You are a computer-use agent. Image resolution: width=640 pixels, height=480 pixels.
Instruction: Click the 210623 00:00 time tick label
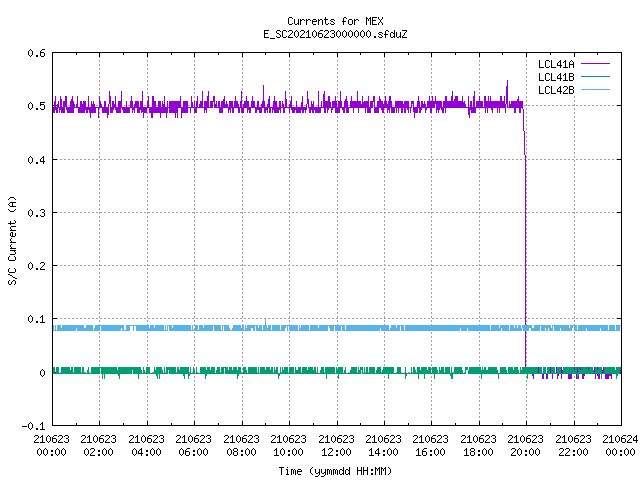tap(51, 446)
